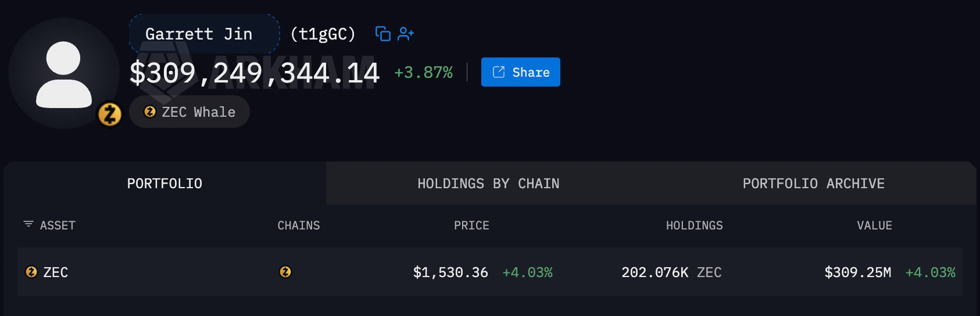The image size is (980, 316).
Task: Sort by the CHAINS column header
Action: tap(299, 225)
